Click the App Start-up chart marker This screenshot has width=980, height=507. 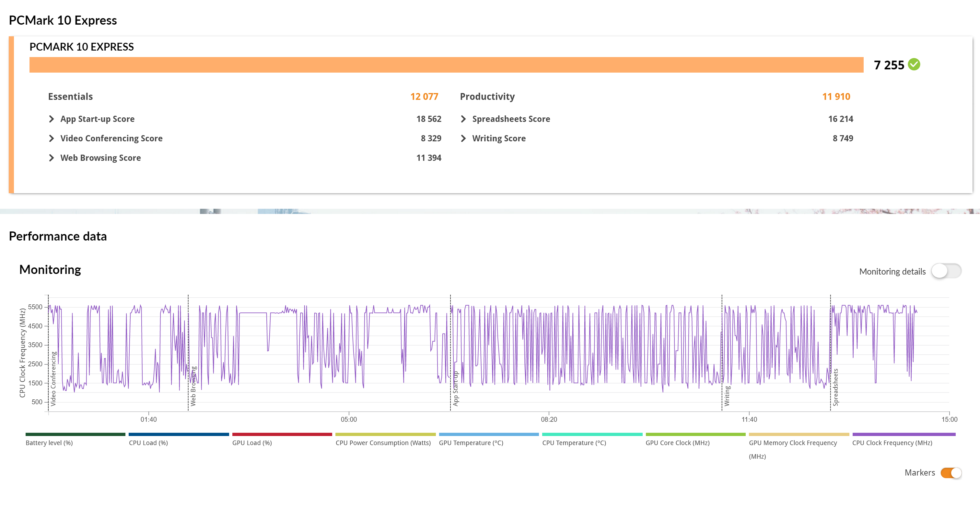456,389
